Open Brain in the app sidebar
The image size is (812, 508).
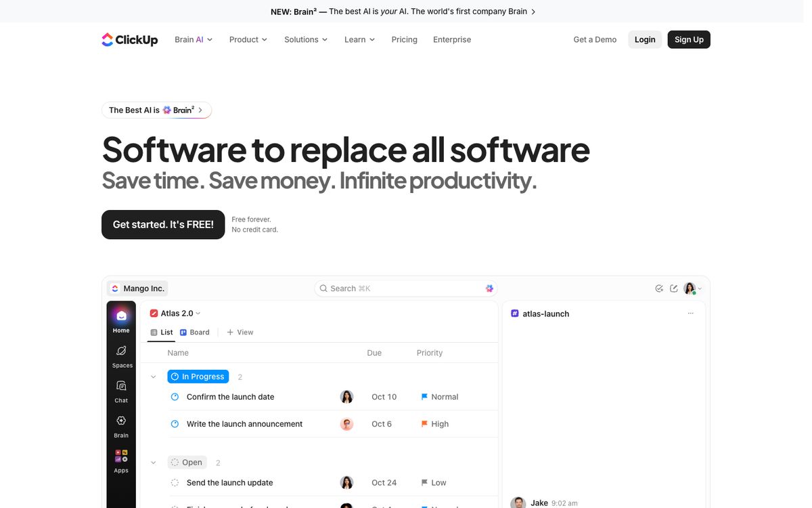[121, 427]
